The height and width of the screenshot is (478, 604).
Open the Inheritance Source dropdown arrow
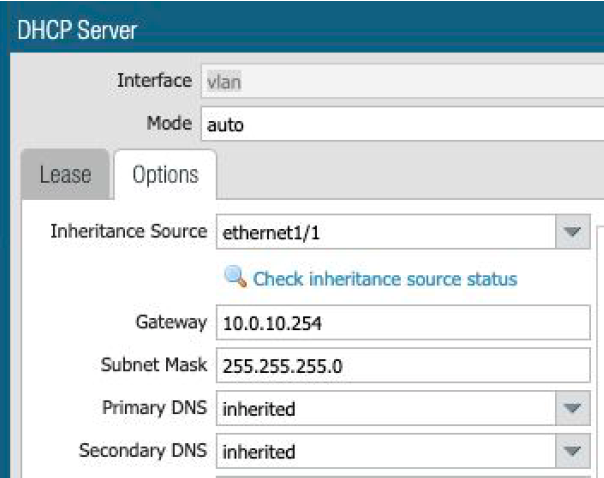(572, 232)
